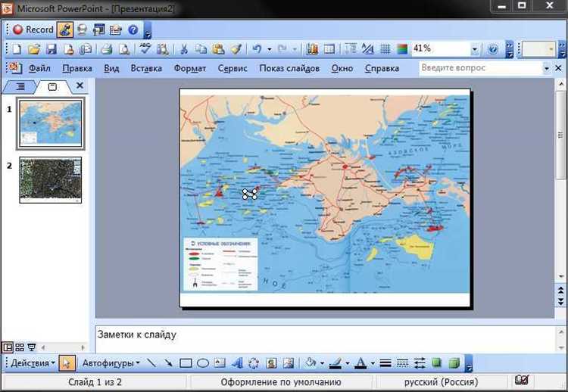Click the Format Painter brush icon
The height and width of the screenshot is (392, 568).
point(236,49)
